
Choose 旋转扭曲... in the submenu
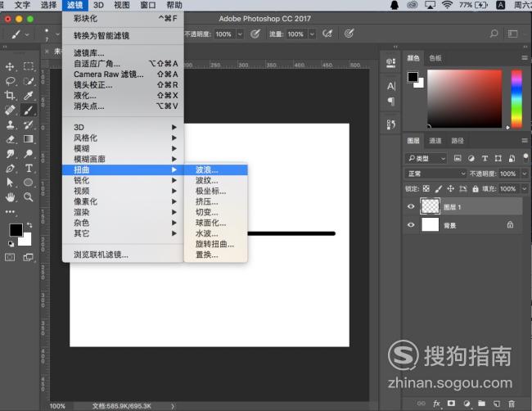pyautogui.click(x=216, y=244)
